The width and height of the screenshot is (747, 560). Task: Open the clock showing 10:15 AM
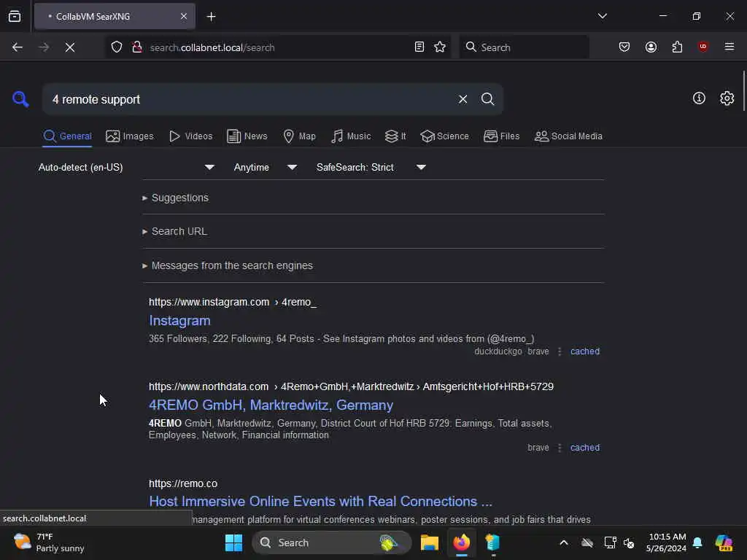click(666, 542)
